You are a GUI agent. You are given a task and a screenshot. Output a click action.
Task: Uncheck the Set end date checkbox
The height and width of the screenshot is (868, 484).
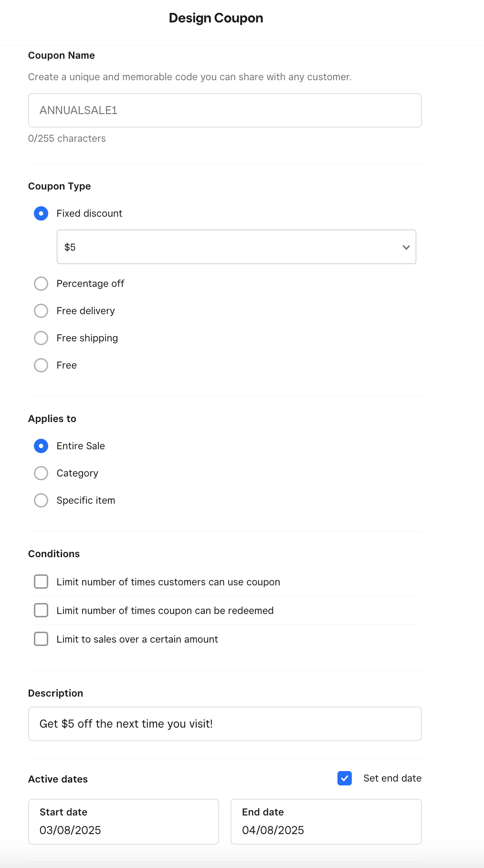pyautogui.click(x=345, y=778)
